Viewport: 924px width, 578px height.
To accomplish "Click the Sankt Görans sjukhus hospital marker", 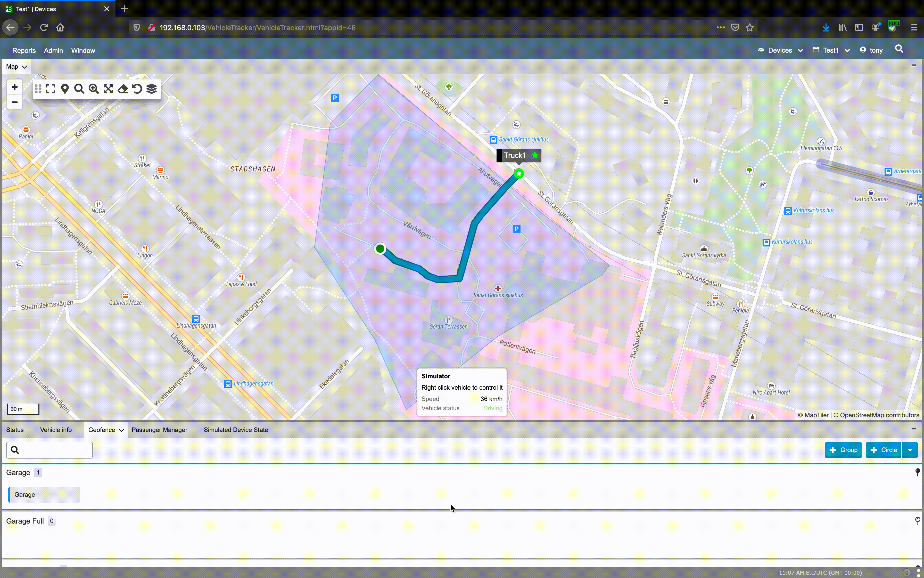I will (x=498, y=288).
